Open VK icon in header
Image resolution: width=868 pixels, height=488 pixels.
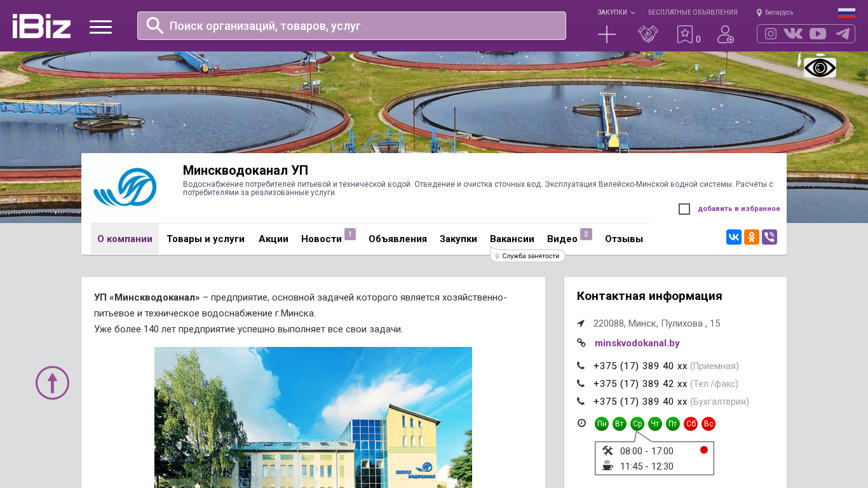(793, 34)
